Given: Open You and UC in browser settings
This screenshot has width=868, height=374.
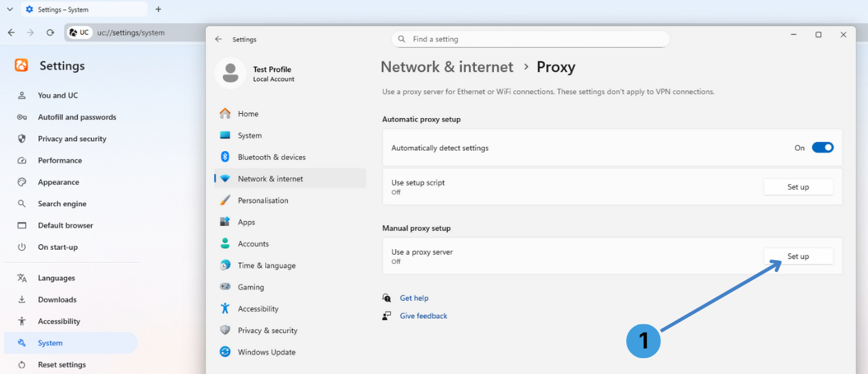Looking at the screenshot, I should point(71,95).
